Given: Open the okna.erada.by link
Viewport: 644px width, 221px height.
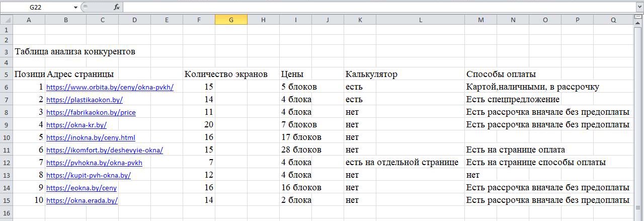Looking at the screenshot, I should coord(82,200).
